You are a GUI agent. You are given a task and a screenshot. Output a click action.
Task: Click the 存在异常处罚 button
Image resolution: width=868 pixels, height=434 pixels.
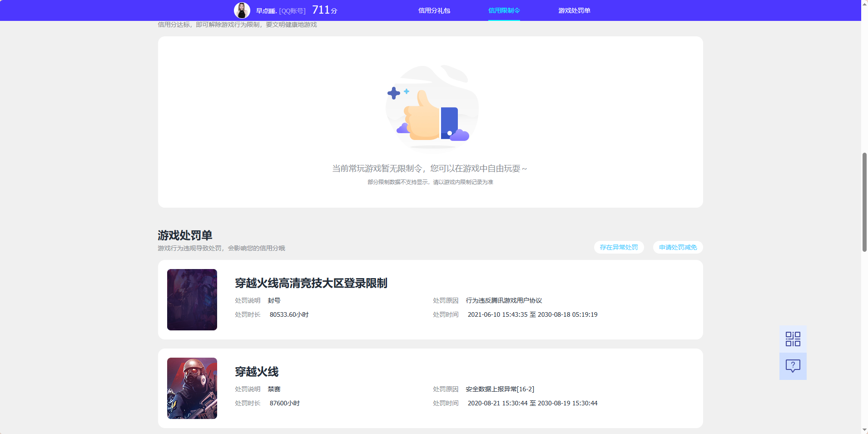[619, 247]
